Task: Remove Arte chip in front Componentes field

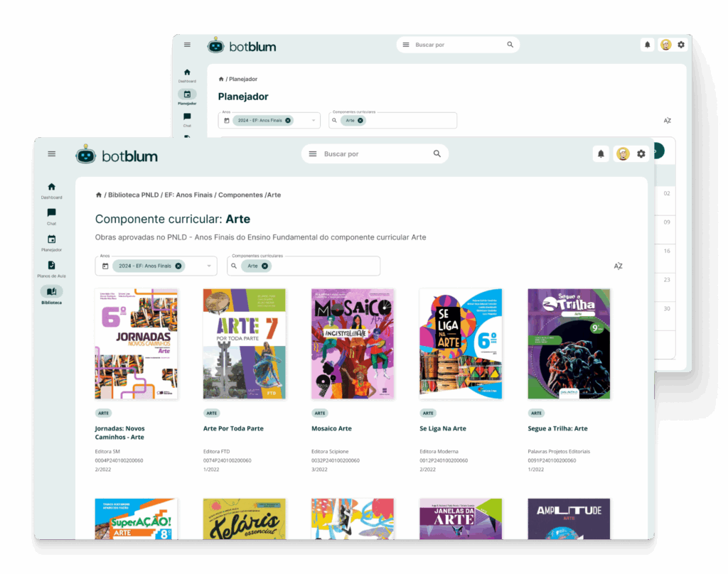Action: coord(264,266)
